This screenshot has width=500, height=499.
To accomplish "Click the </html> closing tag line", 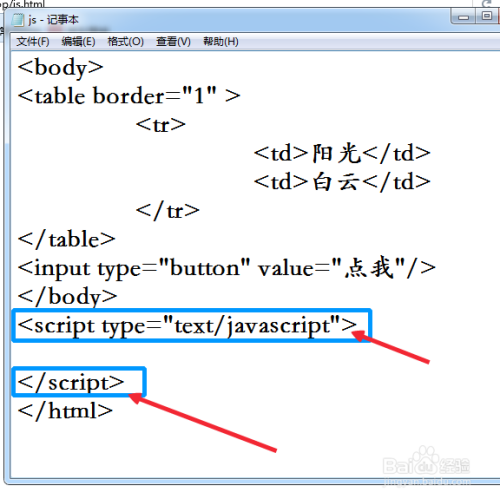I will click(65, 411).
